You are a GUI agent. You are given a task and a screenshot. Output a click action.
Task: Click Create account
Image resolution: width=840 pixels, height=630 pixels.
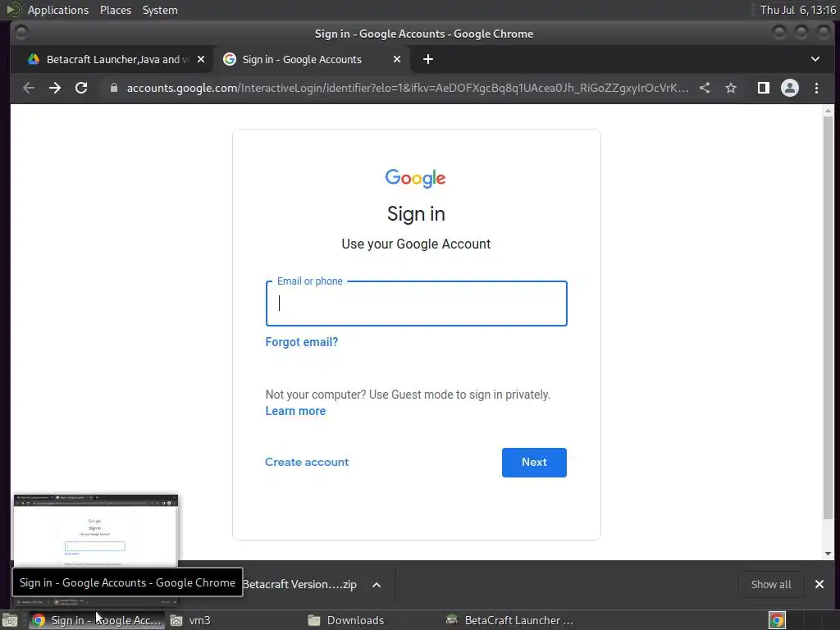point(307,462)
